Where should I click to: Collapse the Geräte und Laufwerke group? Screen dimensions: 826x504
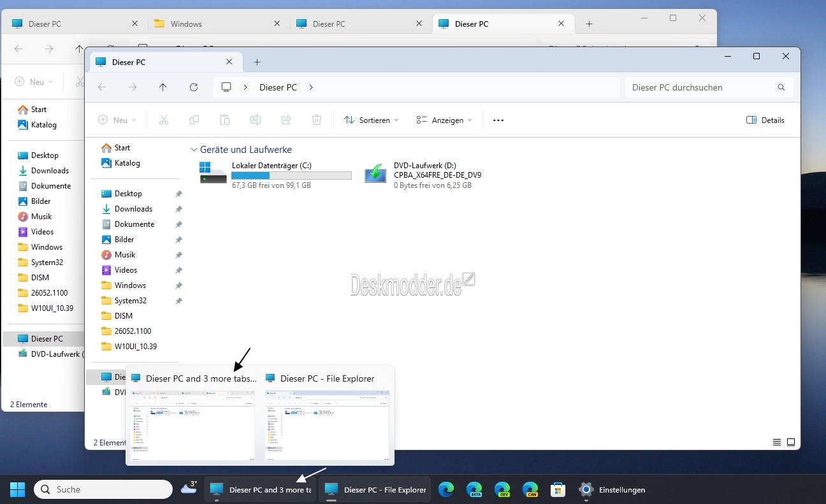point(194,150)
